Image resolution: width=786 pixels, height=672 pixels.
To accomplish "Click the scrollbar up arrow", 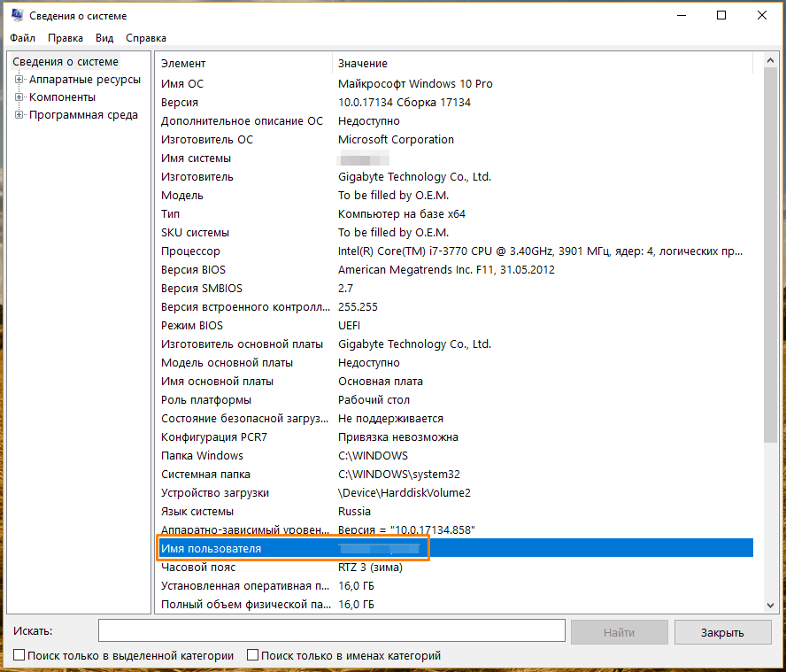I will coord(770,61).
